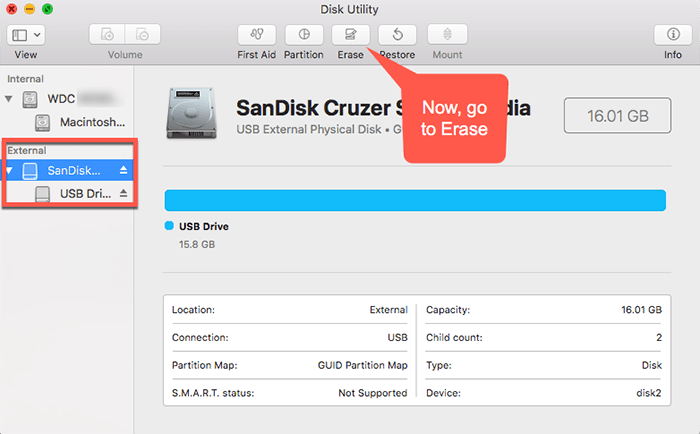Click the blue USB Drive legend dot
The width and height of the screenshot is (700, 434).
click(x=169, y=226)
